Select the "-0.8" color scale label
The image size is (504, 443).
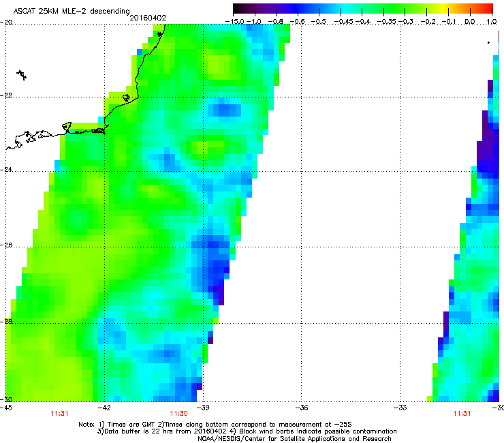click(275, 22)
